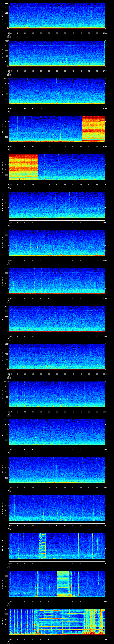
Task: Click the 32:00 end time label
Action: tap(105, 639)
